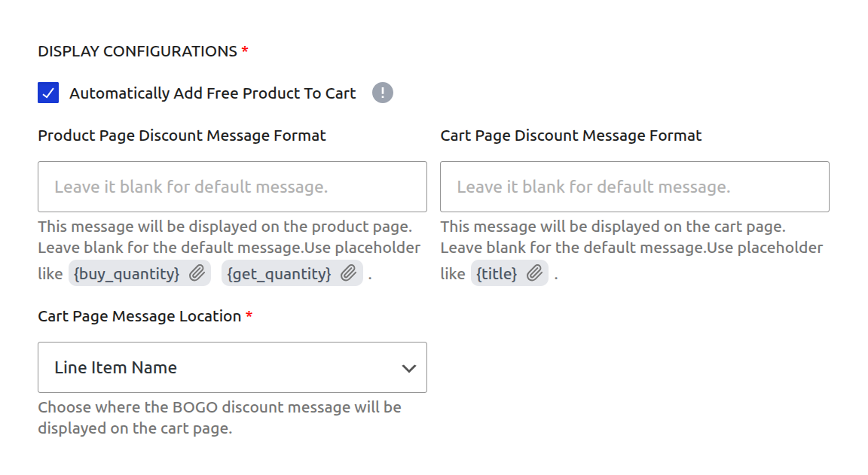Open the Cart Page Message Location dropdown
Screen dimensions: 868x475
click(x=232, y=367)
